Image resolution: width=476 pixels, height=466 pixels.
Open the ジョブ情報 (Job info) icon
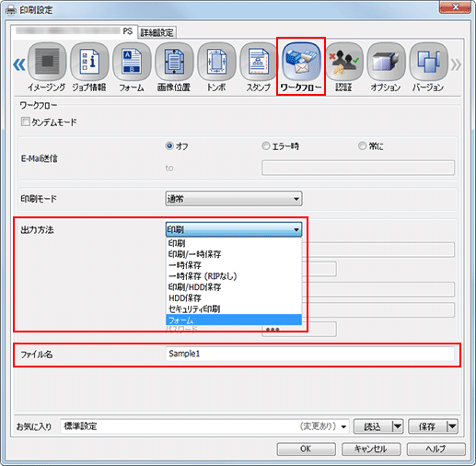coord(89,67)
